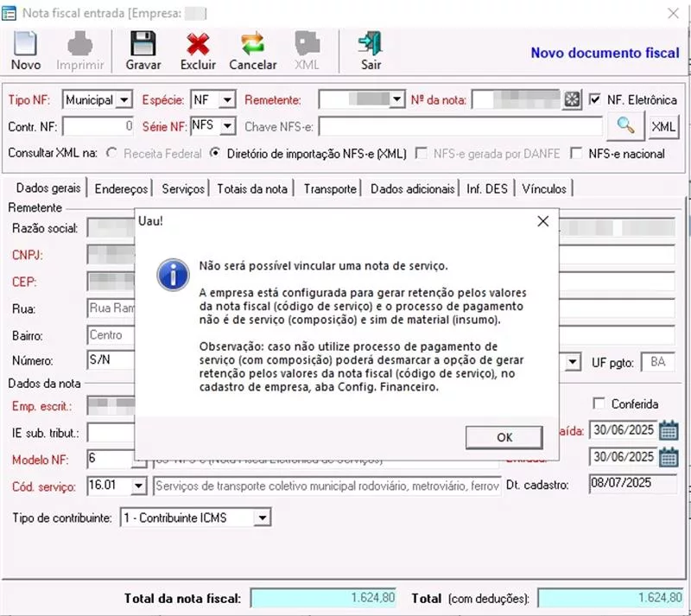Viewport: 691px width, 616px height.
Task: Click the Excluir red X icon
Action: (199, 44)
